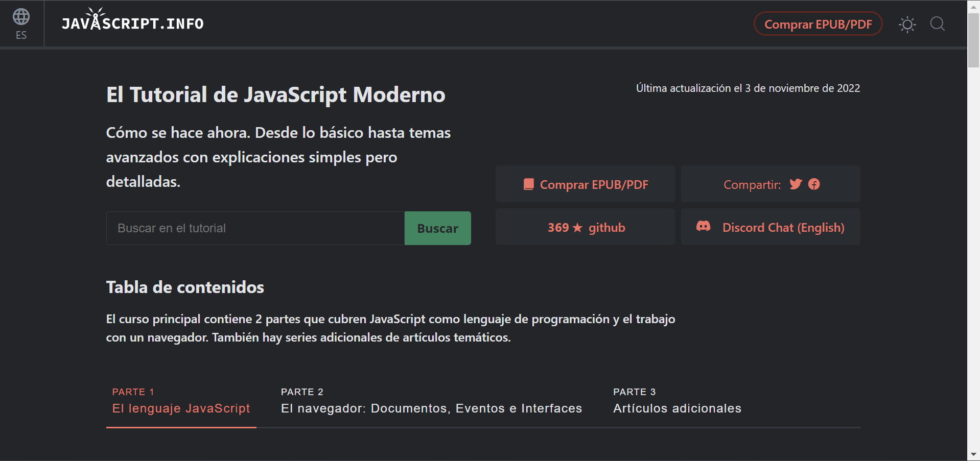Click the scrollbar down arrow
The height and width of the screenshot is (461, 980).
973,454
